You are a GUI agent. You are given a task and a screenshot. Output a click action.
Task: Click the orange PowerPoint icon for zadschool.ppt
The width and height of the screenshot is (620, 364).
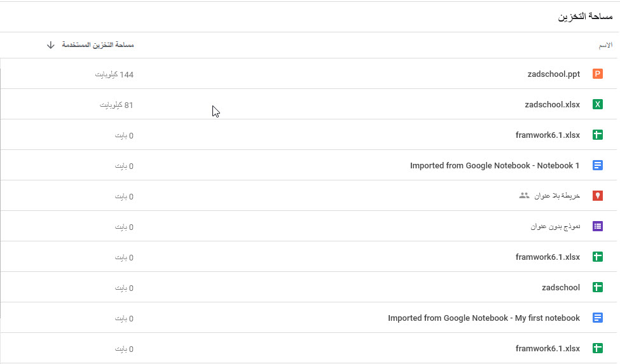pyautogui.click(x=598, y=74)
